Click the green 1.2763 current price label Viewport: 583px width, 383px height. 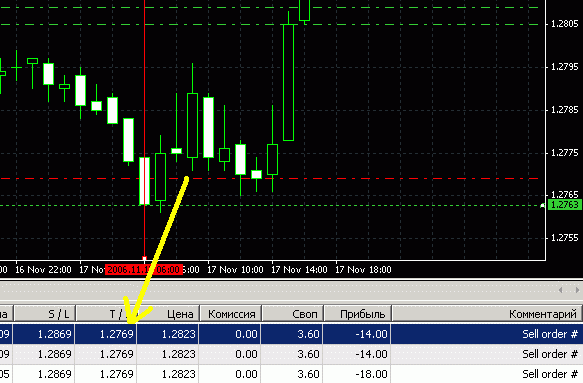click(x=565, y=205)
